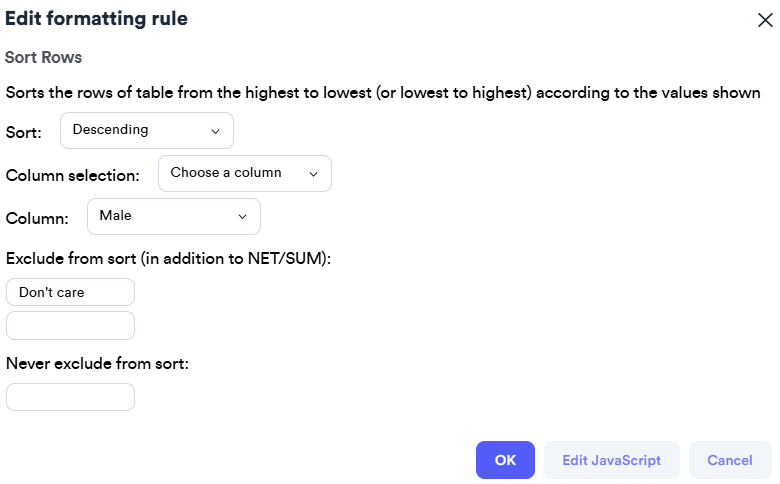Close the Edit formatting rule dialog
The height and width of the screenshot is (484, 780).
764,18
